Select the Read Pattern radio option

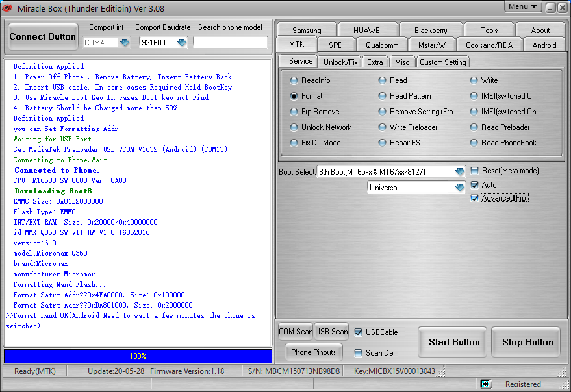[405, 96]
